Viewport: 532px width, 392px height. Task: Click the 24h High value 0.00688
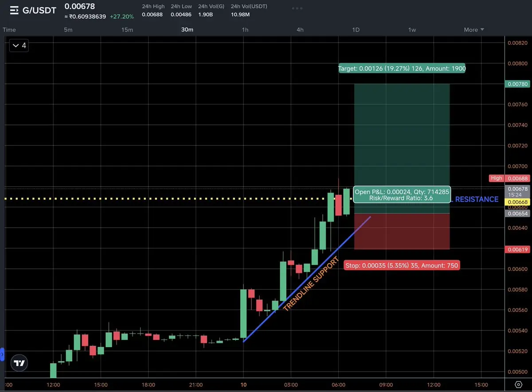click(153, 15)
